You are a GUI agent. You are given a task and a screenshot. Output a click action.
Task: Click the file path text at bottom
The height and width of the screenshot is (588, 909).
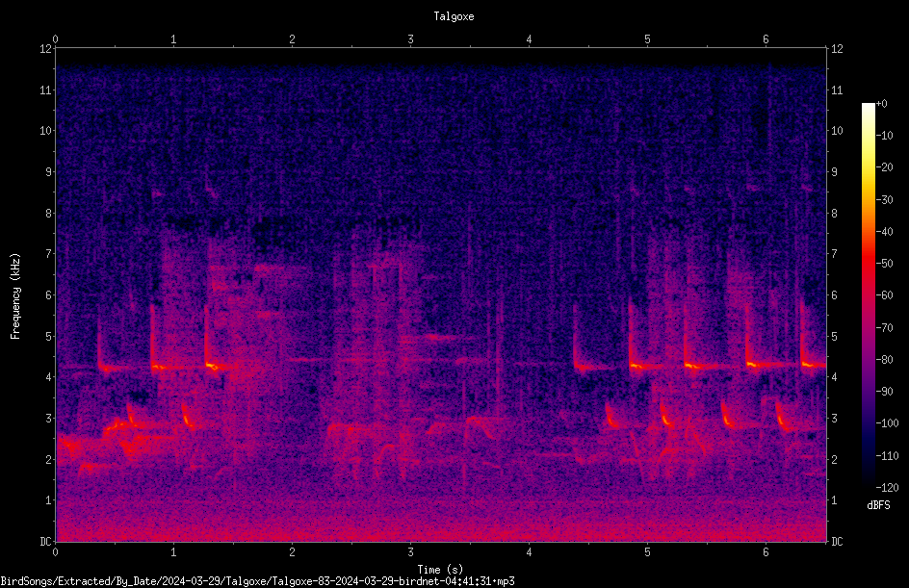tap(257, 581)
